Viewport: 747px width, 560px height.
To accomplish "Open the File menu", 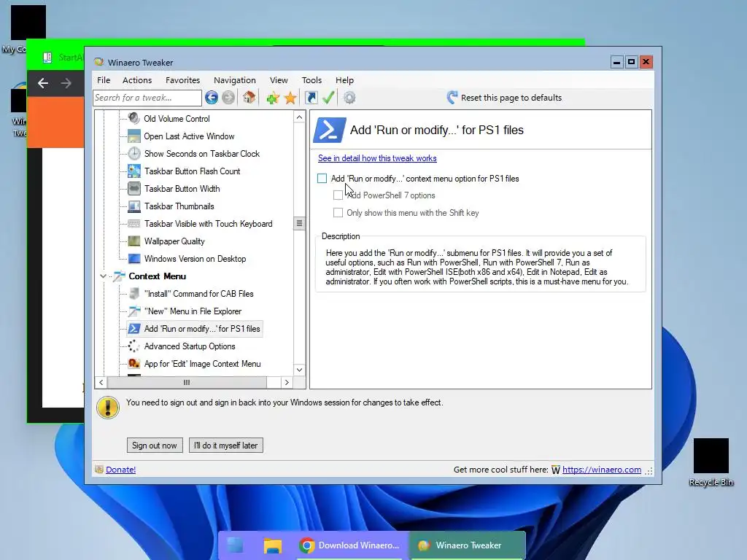I will click(104, 80).
